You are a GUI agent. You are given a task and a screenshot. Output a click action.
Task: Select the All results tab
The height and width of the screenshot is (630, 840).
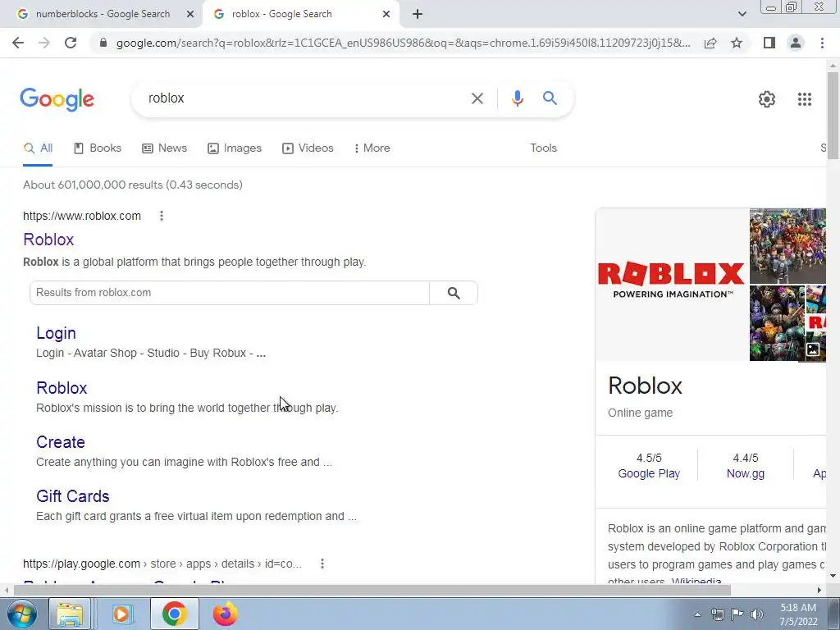38,148
